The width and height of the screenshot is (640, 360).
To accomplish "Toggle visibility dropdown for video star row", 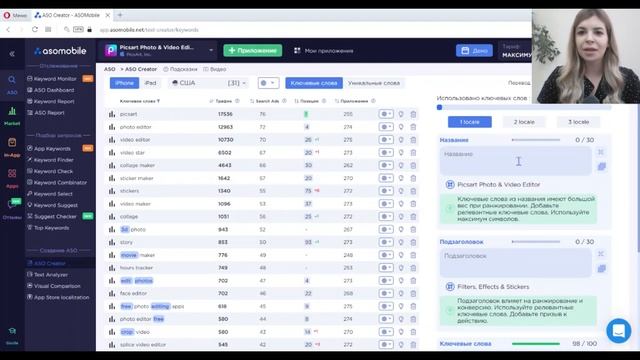I will [386, 153].
